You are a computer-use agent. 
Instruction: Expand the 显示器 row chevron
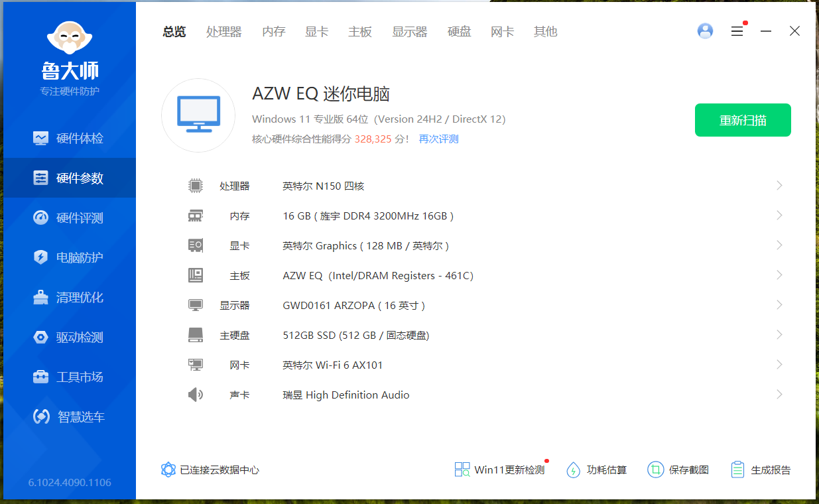779,305
